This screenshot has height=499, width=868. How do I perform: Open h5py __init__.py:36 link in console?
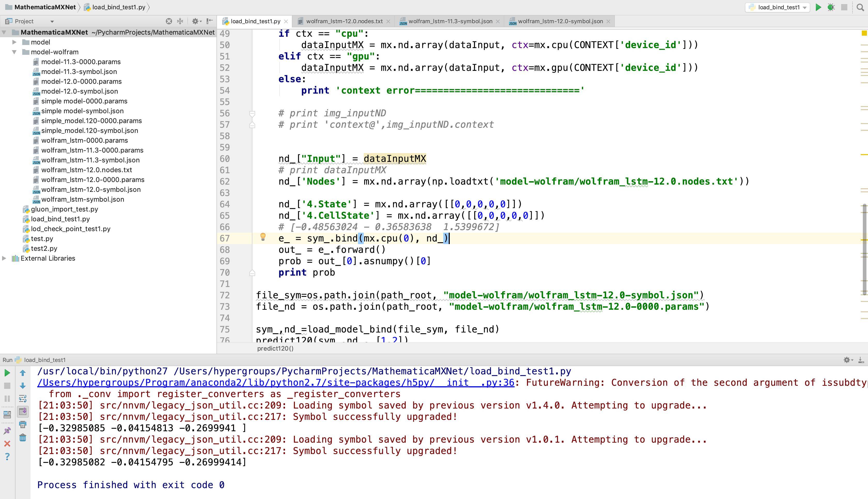click(276, 383)
